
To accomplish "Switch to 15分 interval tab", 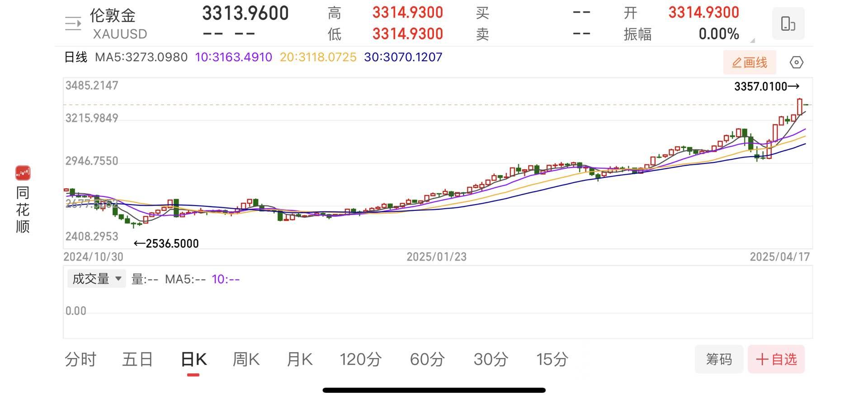I will 552,359.
